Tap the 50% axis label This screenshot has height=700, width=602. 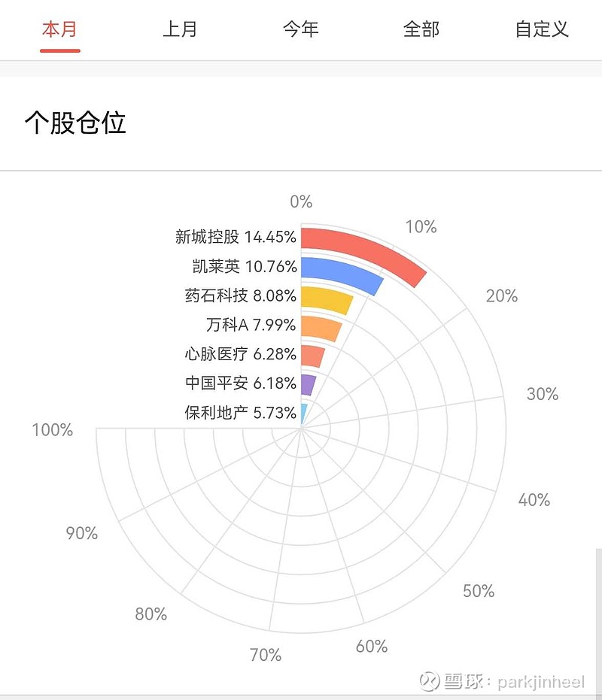[479, 592]
